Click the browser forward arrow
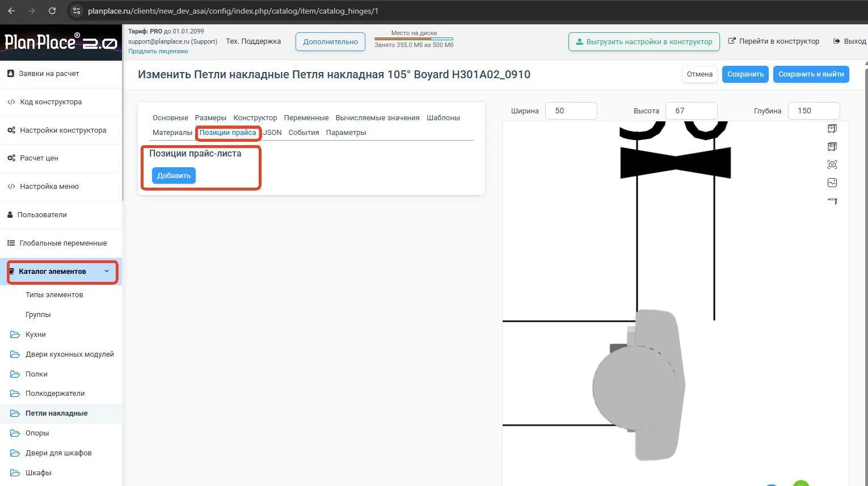Image resolution: width=868 pixels, height=486 pixels. coord(32,11)
